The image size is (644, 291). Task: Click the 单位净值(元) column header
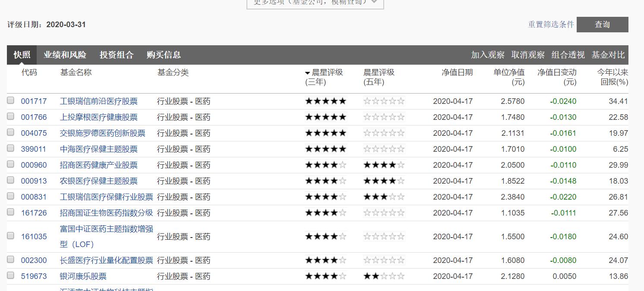pyautogui.click(x=509, y=77)
